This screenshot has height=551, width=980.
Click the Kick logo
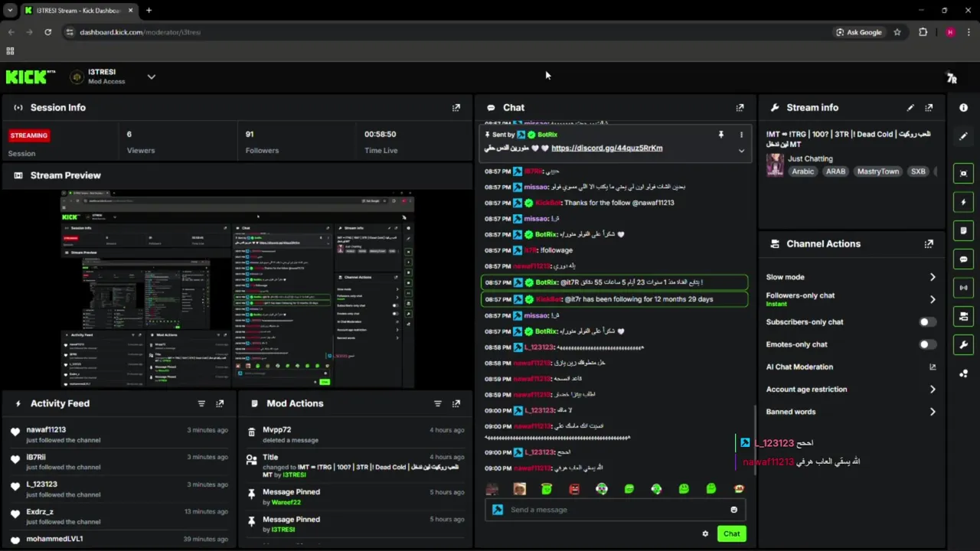(31, 77)
